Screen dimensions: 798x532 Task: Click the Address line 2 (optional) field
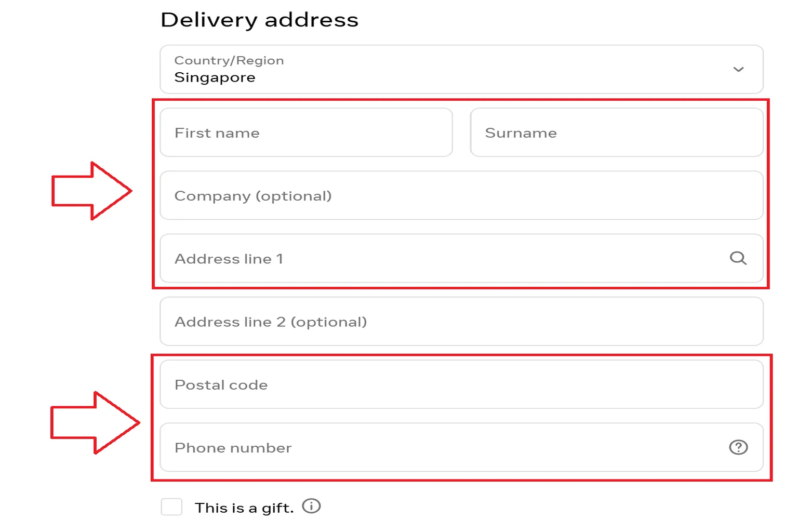pyautogui.click(x=460, y=321)
